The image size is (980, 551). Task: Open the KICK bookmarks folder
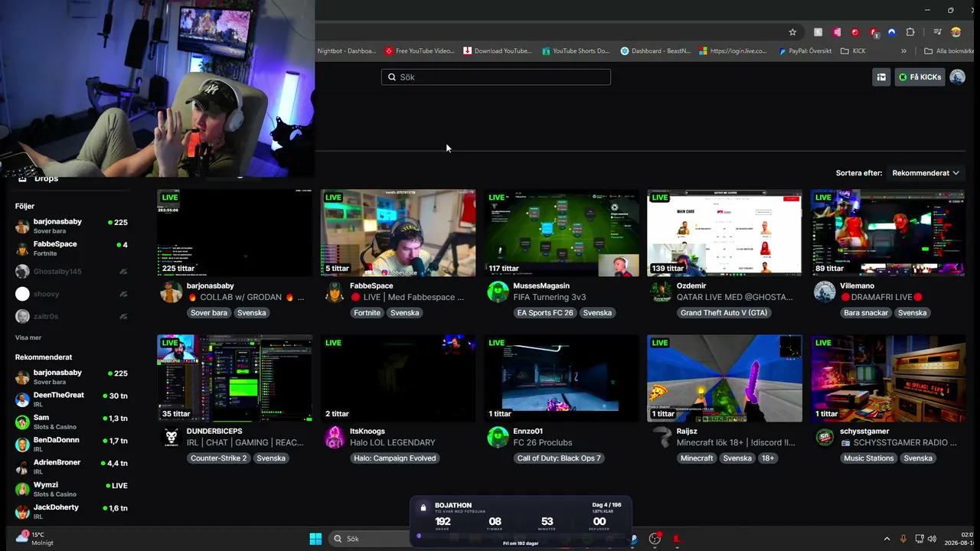(853, 51)
